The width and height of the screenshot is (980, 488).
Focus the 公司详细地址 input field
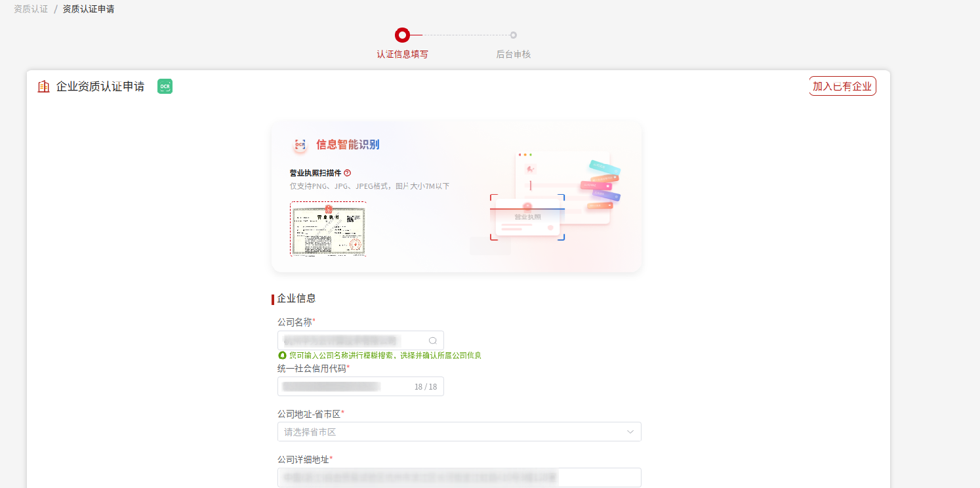point(459,478)
